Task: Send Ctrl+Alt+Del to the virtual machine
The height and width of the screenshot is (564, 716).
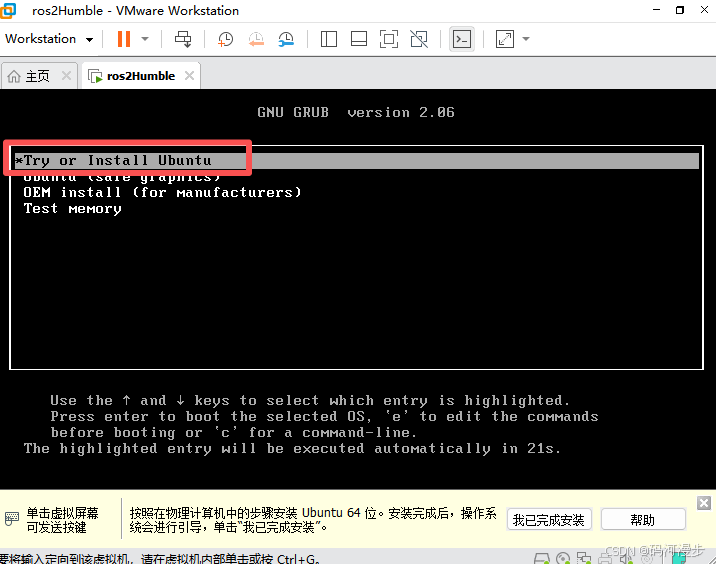Action: [x=183, y=39]
